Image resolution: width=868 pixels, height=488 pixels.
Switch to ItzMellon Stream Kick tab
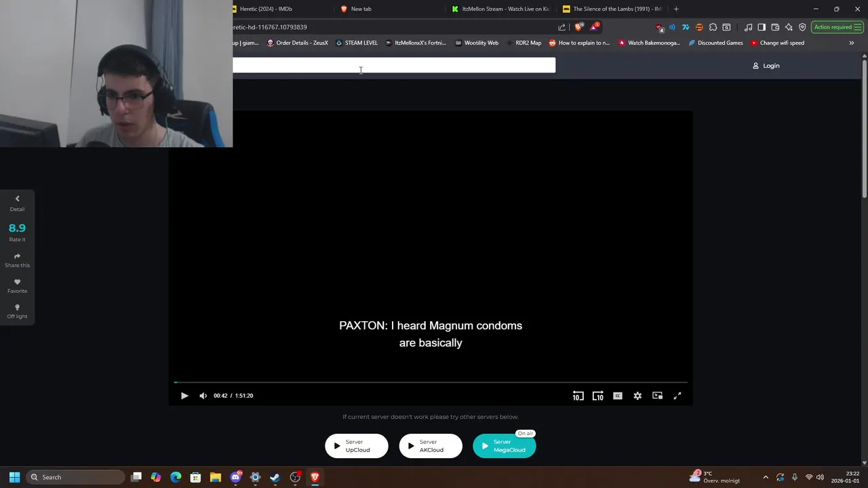coord(502,9)
